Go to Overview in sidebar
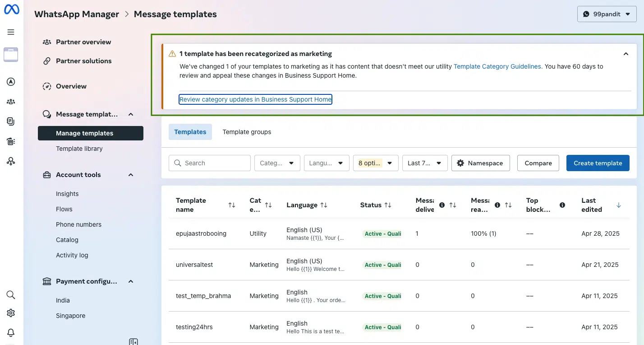644x345 pixels. click(71, 86)
